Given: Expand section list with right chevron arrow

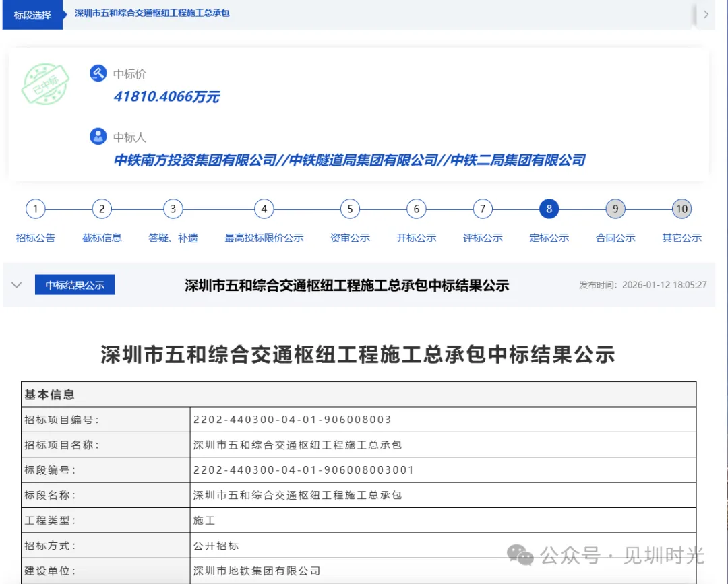Looking at the screenshot, I should [x=706, y=14].
